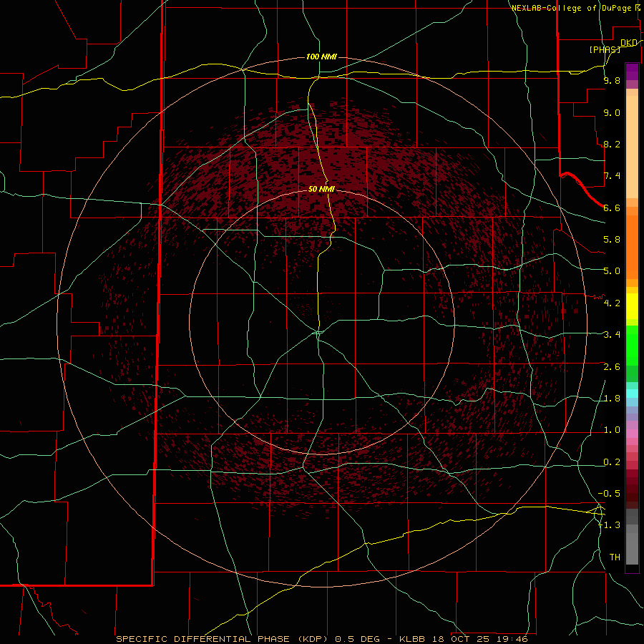Screen dimensions: 644x644
Task: Pick the peach band of the color bar
Action: click(632, 148)
